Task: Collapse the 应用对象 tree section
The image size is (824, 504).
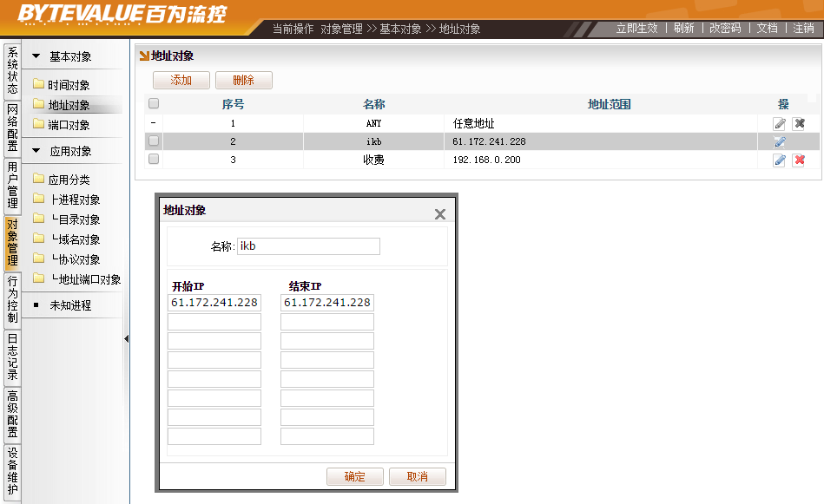Action: click(36, 151)
